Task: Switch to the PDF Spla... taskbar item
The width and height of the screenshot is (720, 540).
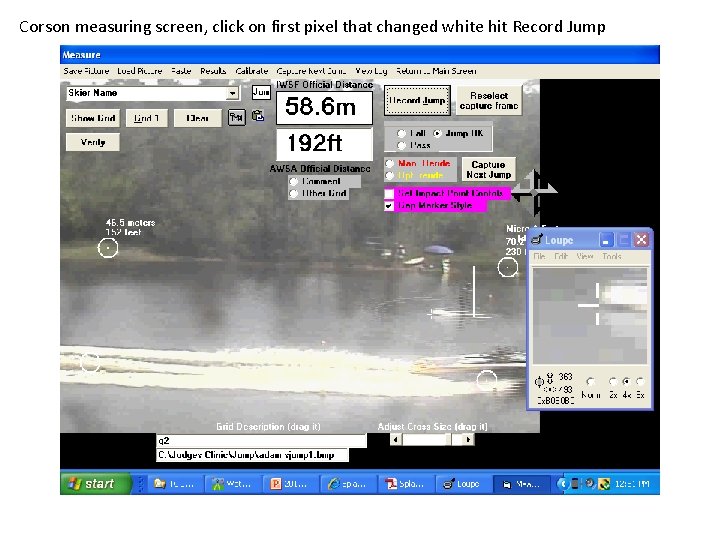Action: pos(407,484)
